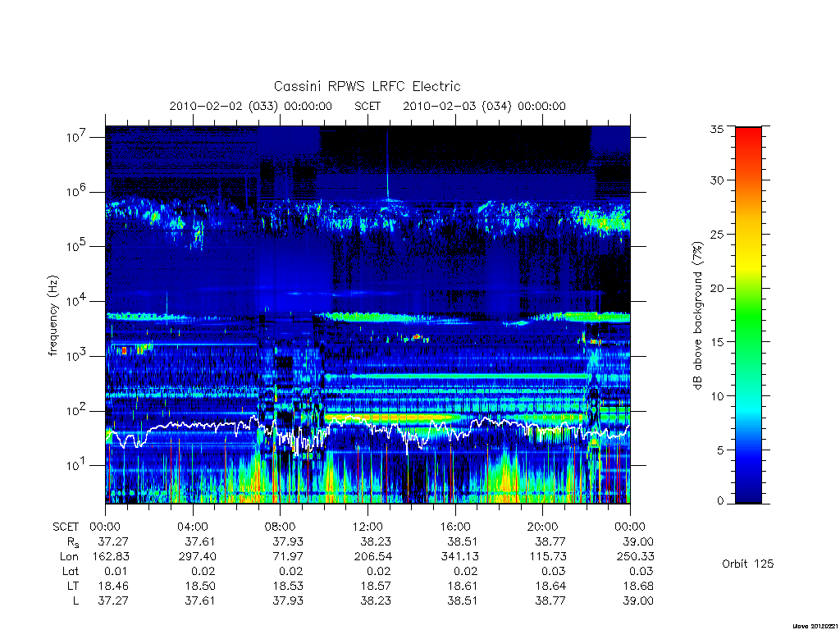Image resolution: width=840 pixels, height=630 pixels.
Task: Click the 'L' row label below LT
Action: [x=75, y=600]
